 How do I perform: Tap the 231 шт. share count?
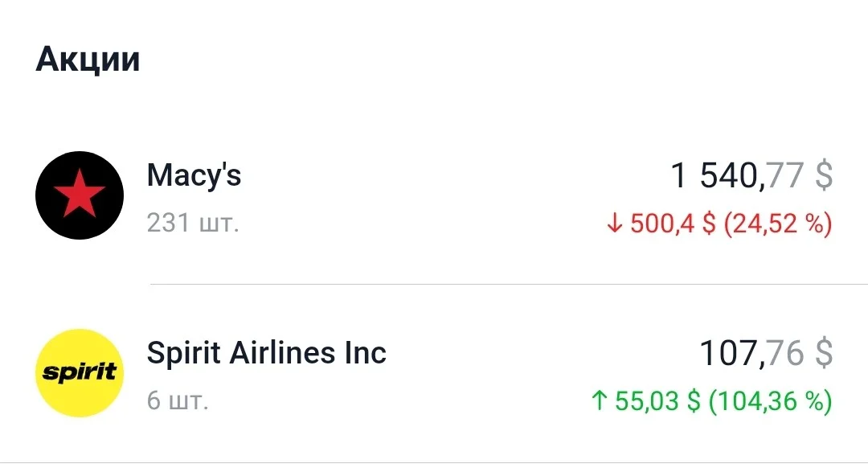click(193, 224)
